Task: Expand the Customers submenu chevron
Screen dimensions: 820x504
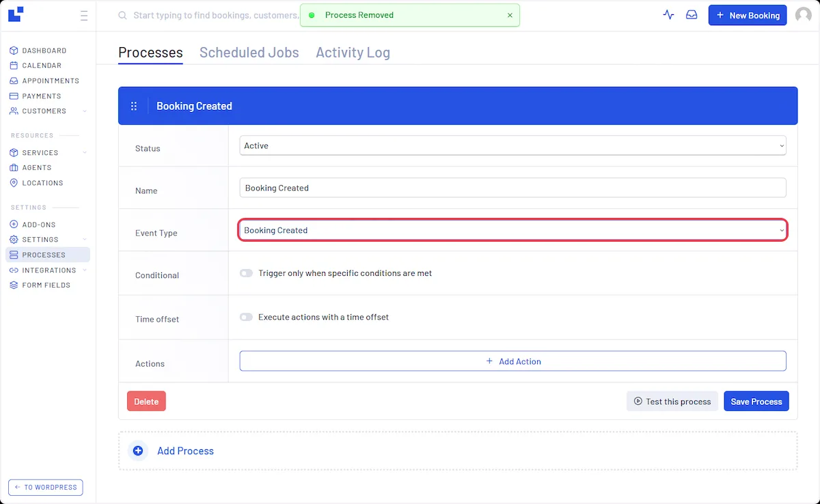Action: pyautogui.click(x=85, y=111)
